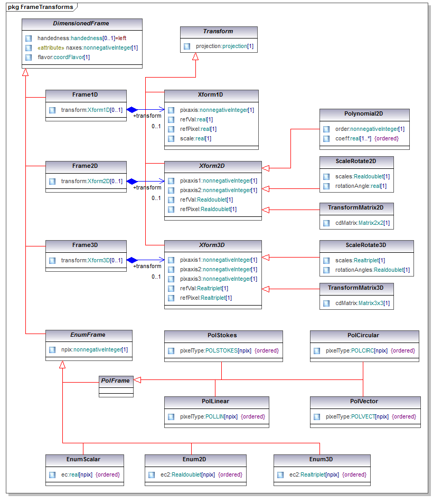442x504 pixels.
Task: Select the Frame3D class title
Action: click(86, 245)
